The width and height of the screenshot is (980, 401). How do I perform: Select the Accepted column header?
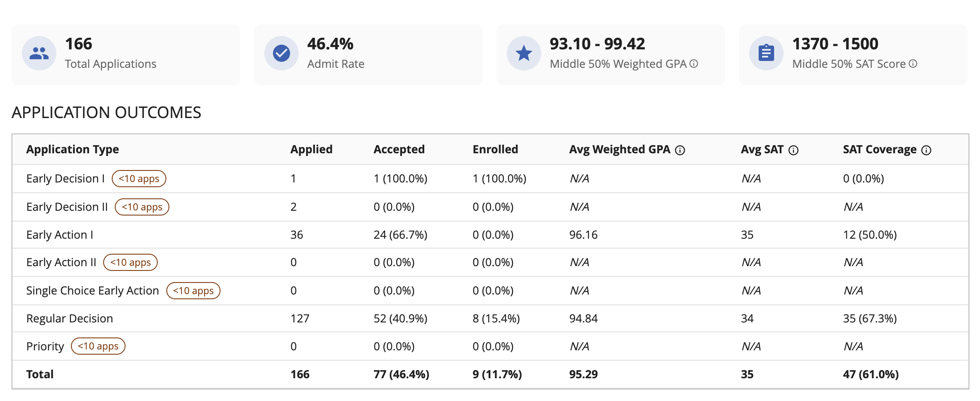399,149
